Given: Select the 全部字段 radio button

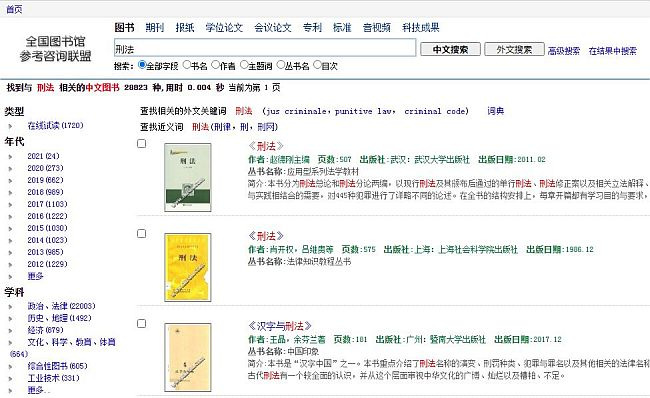Looking at the screenshot, I should [142, 65].
